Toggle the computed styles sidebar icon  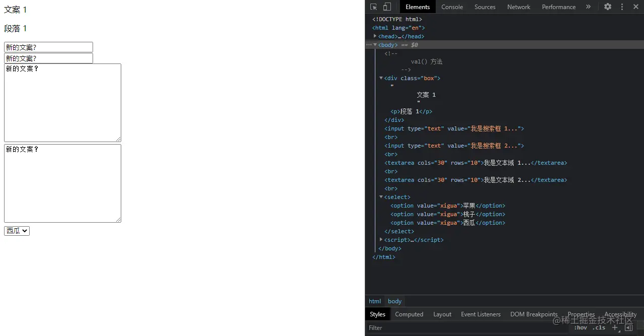[628, 327]
